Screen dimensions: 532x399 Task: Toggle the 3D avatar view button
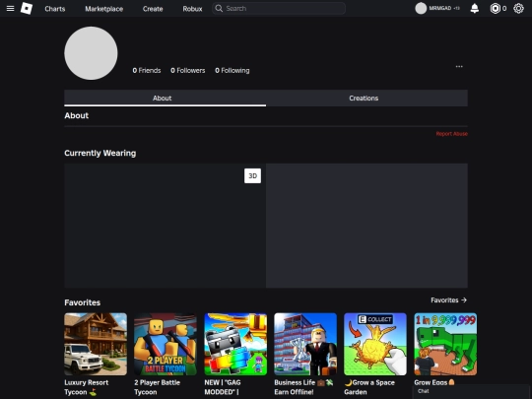pos(252,175)
